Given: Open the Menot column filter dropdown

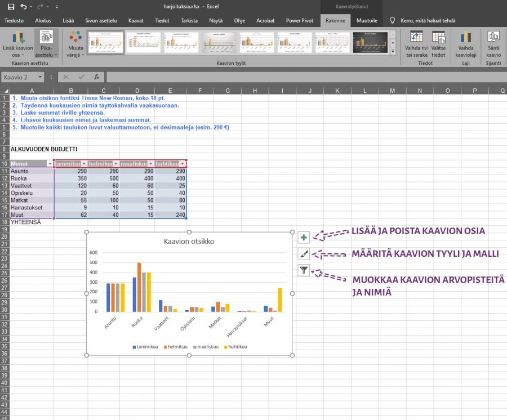Looking at the screenshot, I should tap(50, 164).
